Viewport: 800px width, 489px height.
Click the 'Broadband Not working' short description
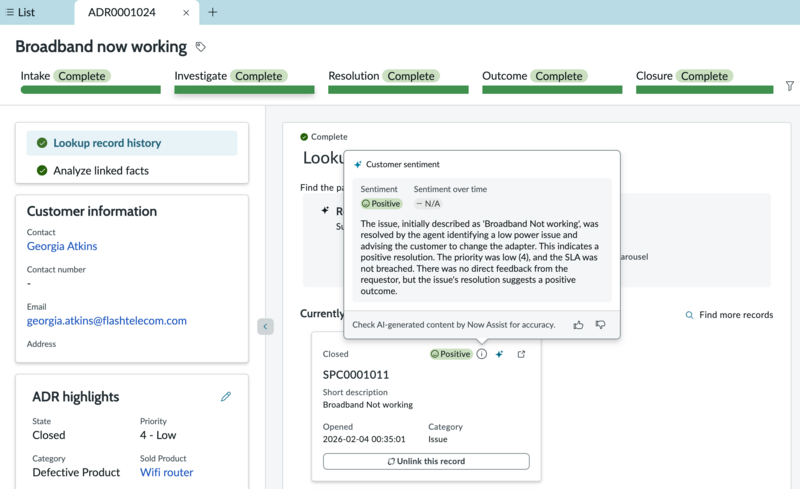coord(368,405)
